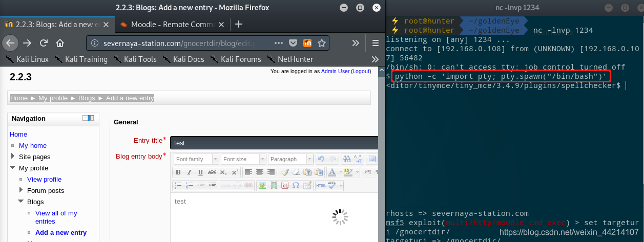Toggle fullscreen editor mode icon
This screenshot has width=644, height=242.
point(372,159)
